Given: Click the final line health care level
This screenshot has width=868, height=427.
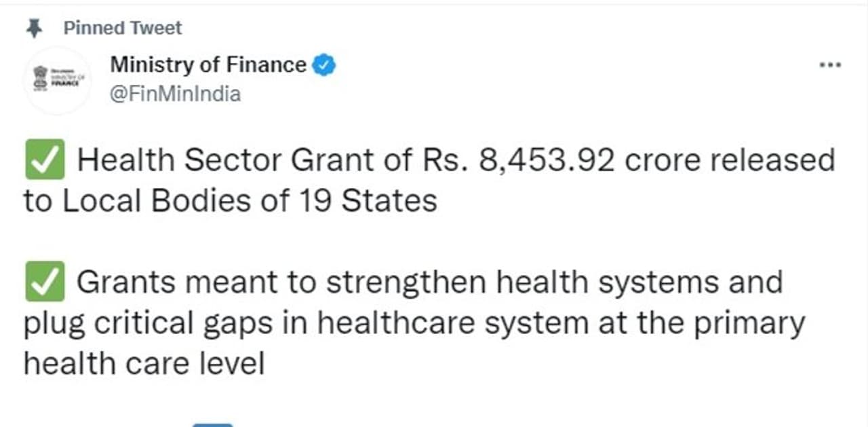Looking at the screenshot, I should tap(144, 363).
